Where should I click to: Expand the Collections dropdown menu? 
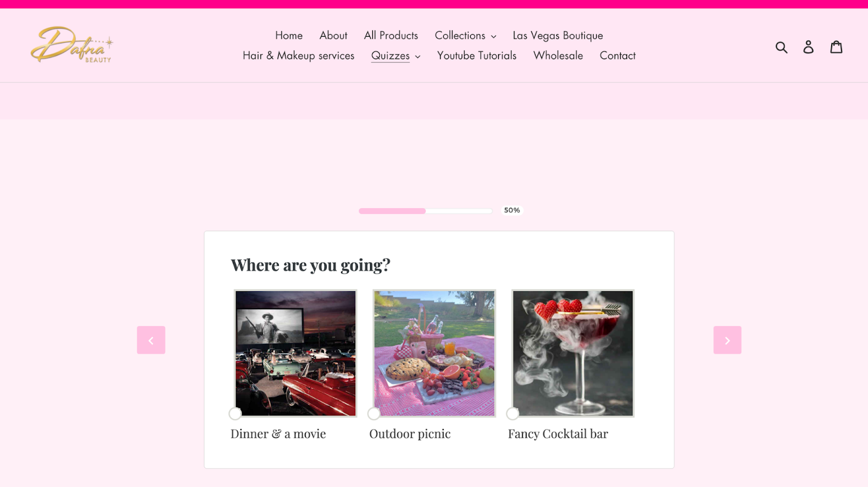pos(465,35)
